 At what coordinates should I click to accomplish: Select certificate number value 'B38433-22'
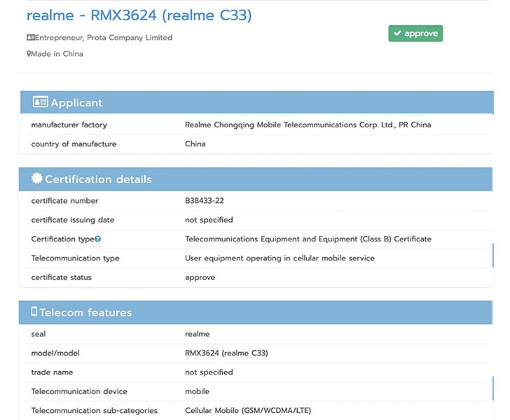point(205,201)
